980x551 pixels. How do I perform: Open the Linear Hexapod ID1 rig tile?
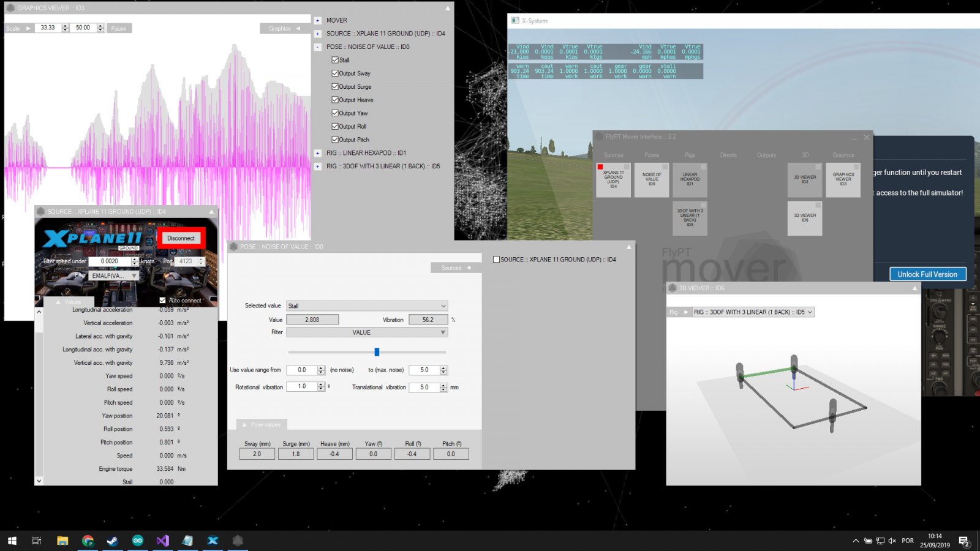(690, 179)
